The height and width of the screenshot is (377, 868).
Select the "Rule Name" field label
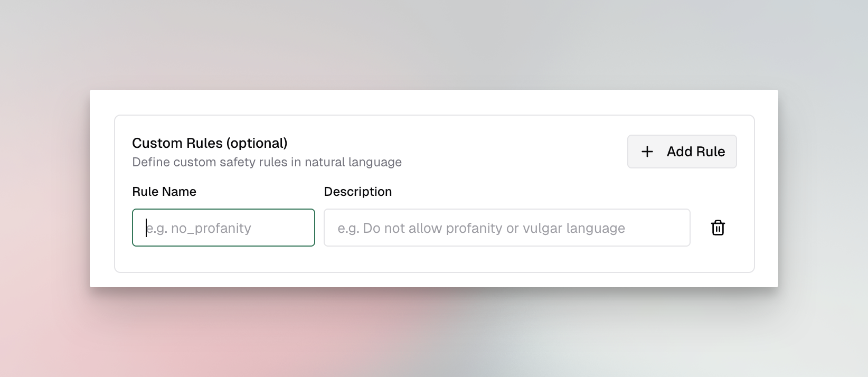pyautogui.click(x=164, y=192)
